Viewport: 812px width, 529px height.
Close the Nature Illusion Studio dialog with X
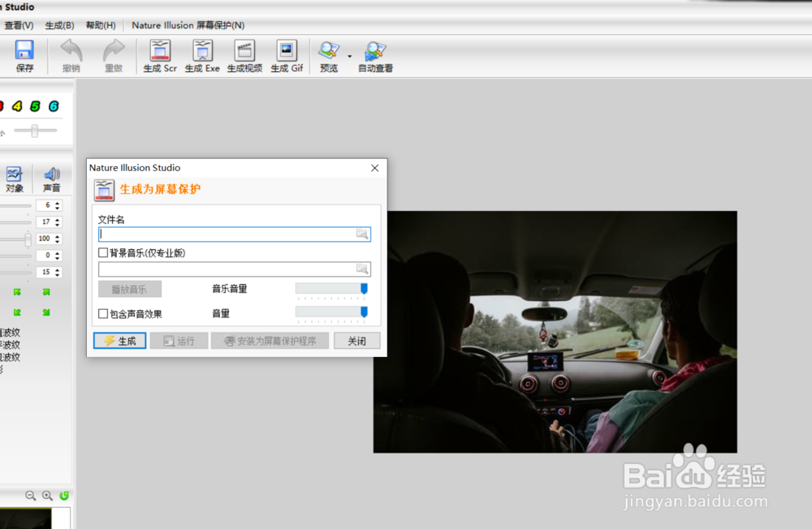click(375, 168)
